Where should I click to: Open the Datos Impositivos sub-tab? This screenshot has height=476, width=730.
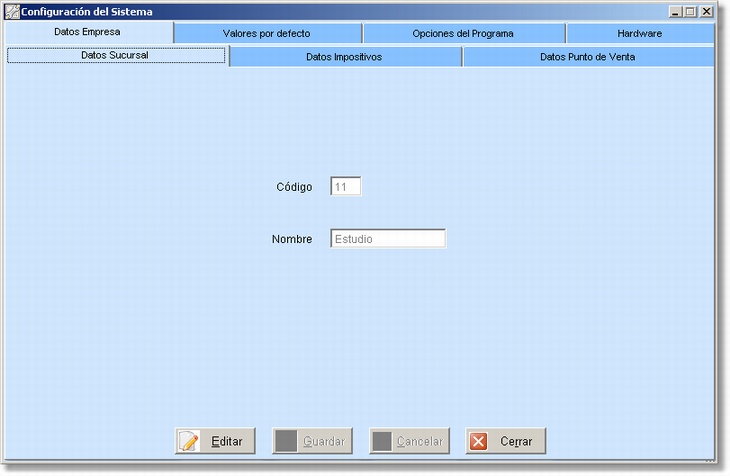[x=344, y=57]
